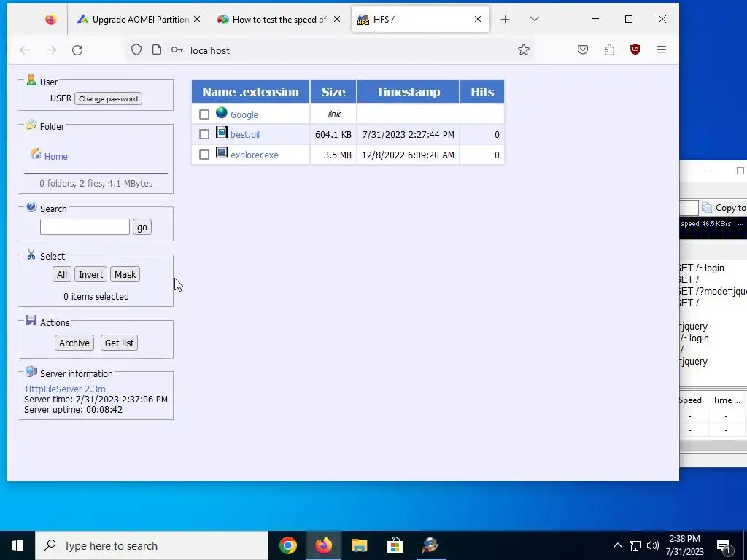Screen dimensions: 747x560
Task: Tick the checkbox for best.gif
Action: click(204, 135)
